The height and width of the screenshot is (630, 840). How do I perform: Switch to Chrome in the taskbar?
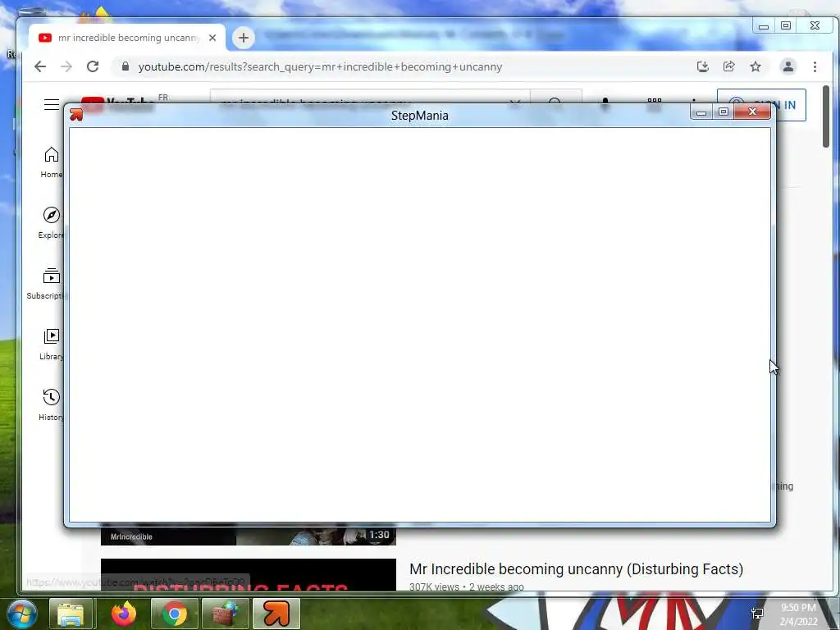coord(175,614)
